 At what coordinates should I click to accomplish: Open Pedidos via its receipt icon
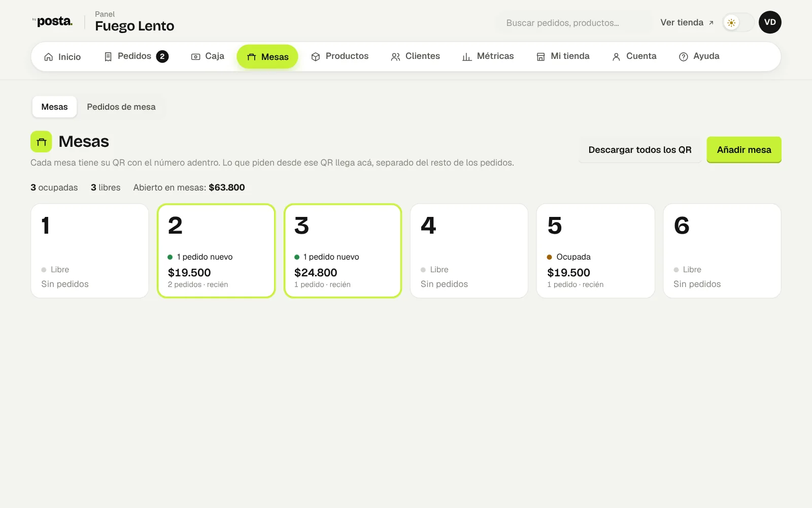[x=108, y=57]
